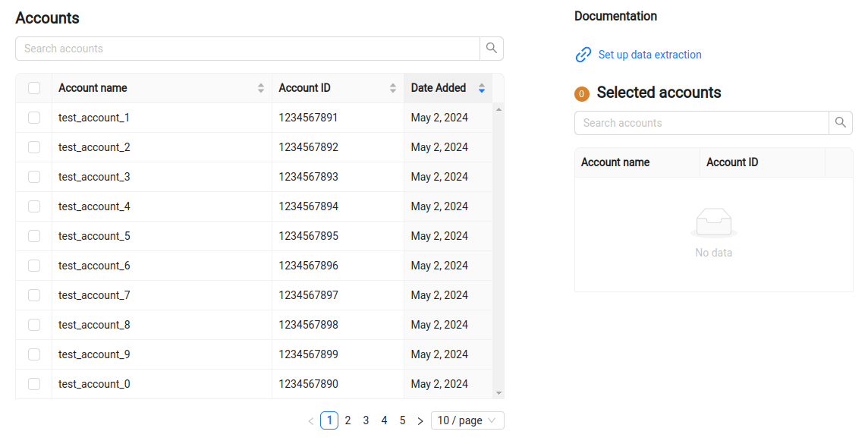Sort table by Account name header
Image resolution: width=868 pixels, height=447 pixels.
point(93,87)
